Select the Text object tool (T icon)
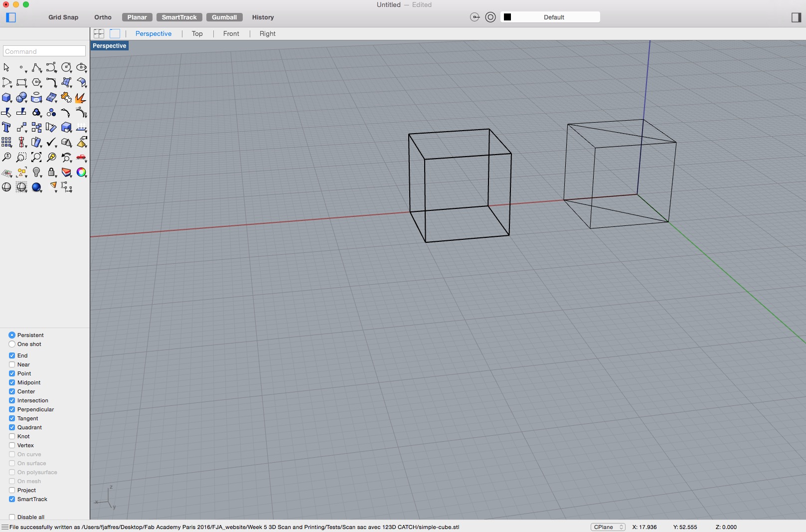 coord(6,128)
